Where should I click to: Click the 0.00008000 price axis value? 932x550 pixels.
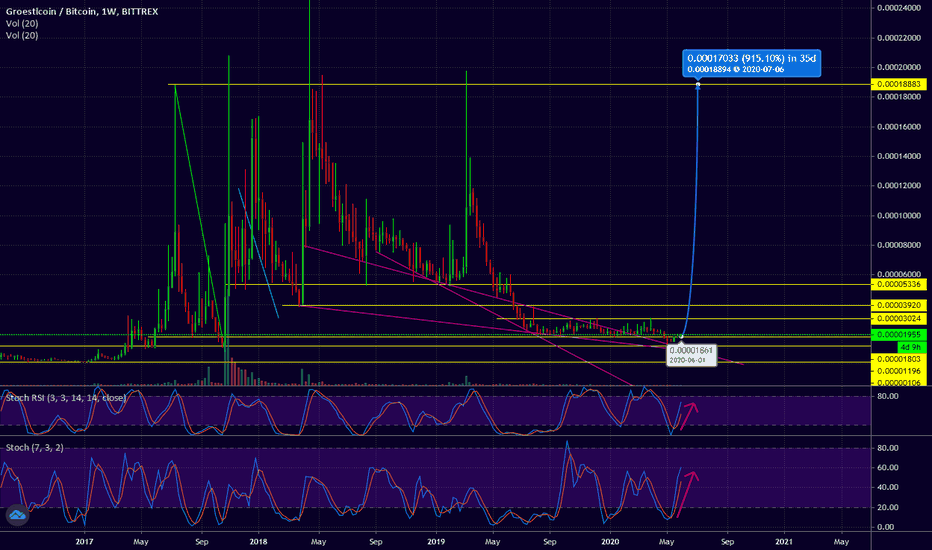(x=899, y=245)
